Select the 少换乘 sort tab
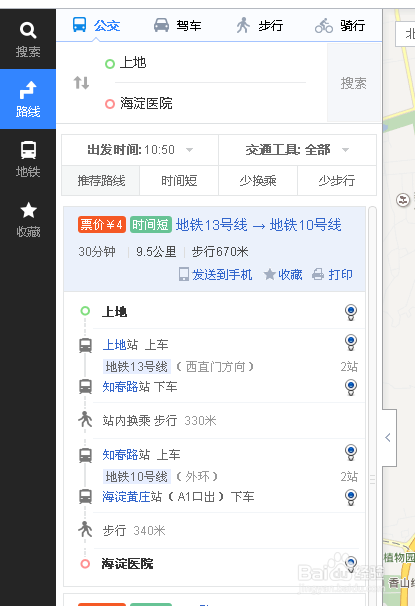The image size is (415, 606). click(258, 180)
